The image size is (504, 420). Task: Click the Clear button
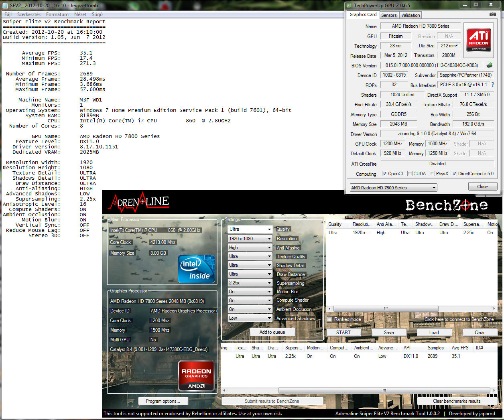pos(480,333)
